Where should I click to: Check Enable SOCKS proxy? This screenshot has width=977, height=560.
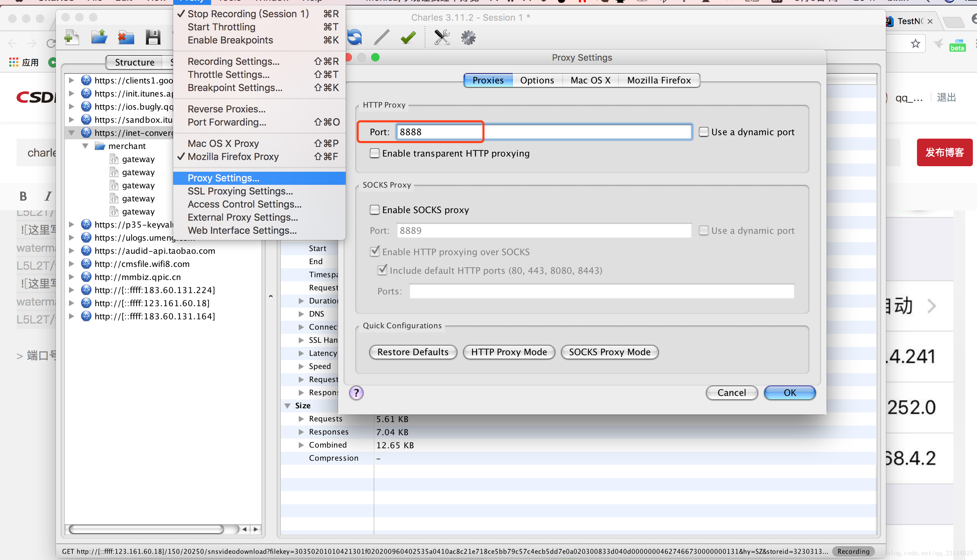pos(374,210)
